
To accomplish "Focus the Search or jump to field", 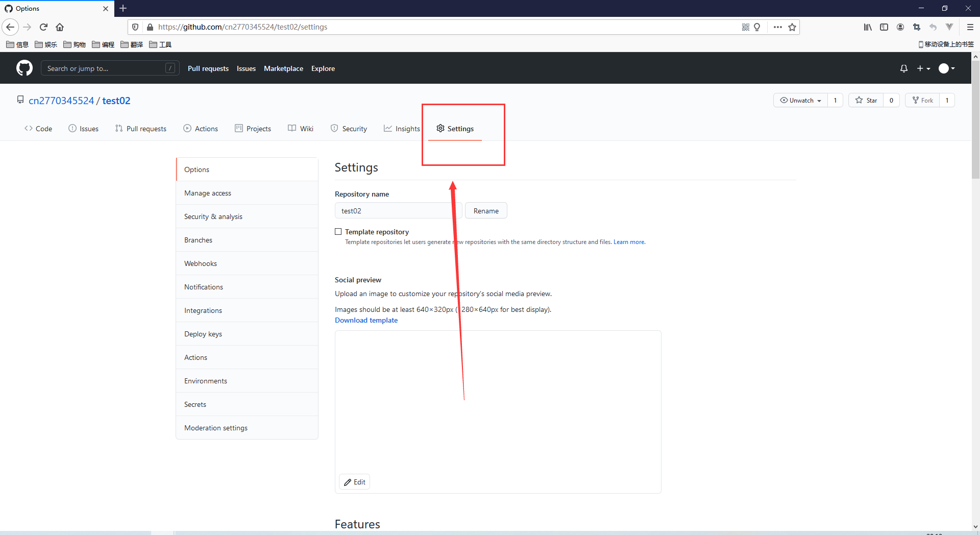I will (x=110, y=68).
